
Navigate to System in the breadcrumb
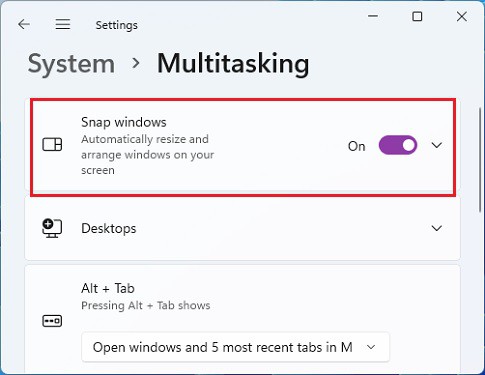coord(71,63)
